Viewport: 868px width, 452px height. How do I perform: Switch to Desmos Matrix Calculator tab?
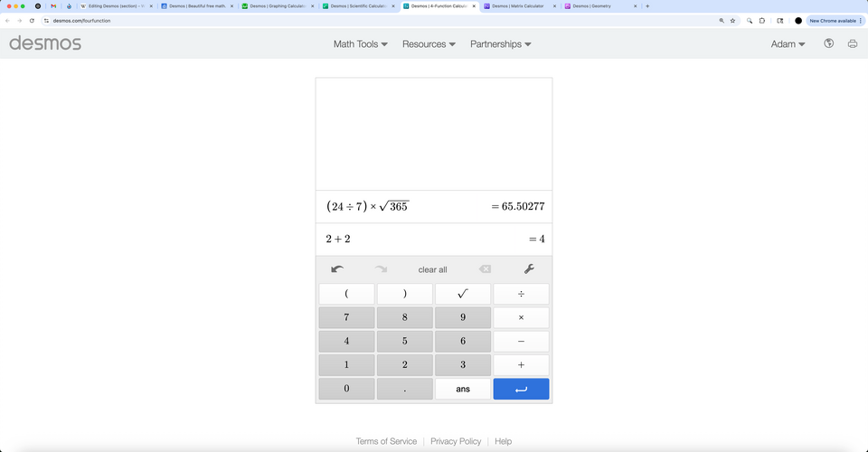pos(519,6)
